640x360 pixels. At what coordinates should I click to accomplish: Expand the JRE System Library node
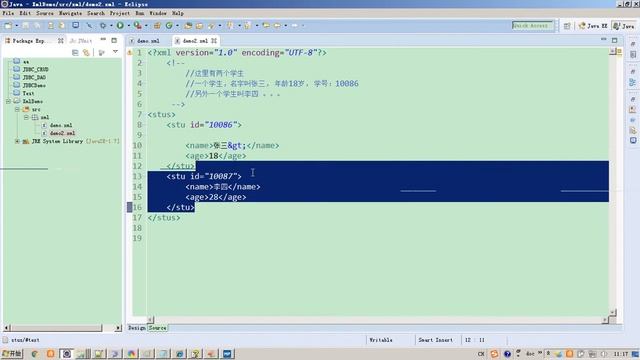tap(17, 141)
